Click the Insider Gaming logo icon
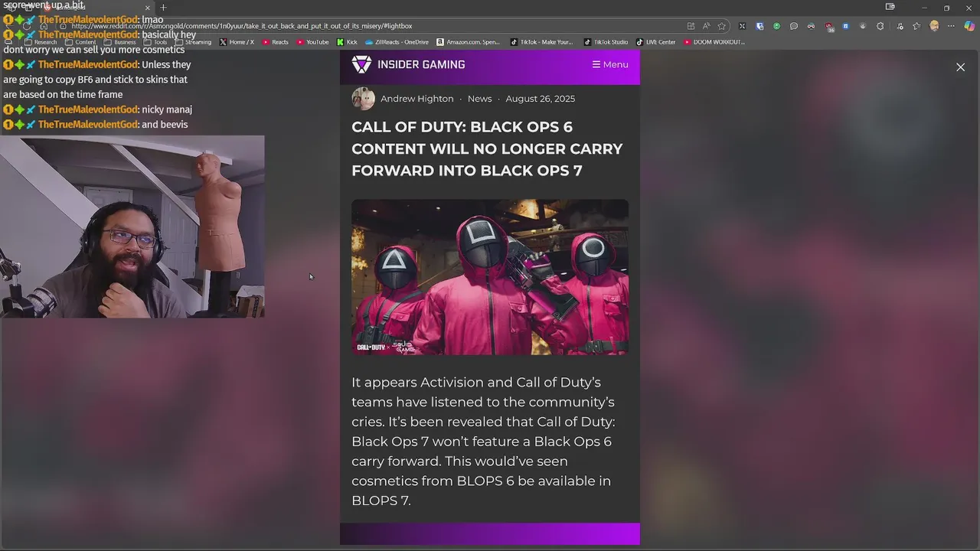980x551 pixels. [361, 64]
